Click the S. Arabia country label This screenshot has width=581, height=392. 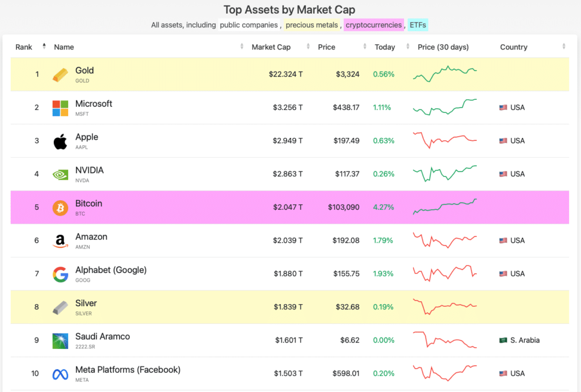525,340
